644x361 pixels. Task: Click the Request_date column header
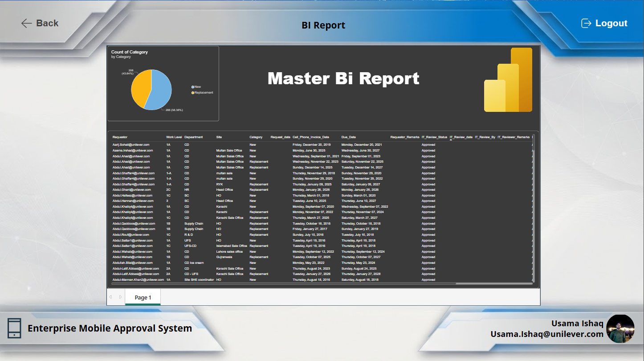(x=281, y=137)
